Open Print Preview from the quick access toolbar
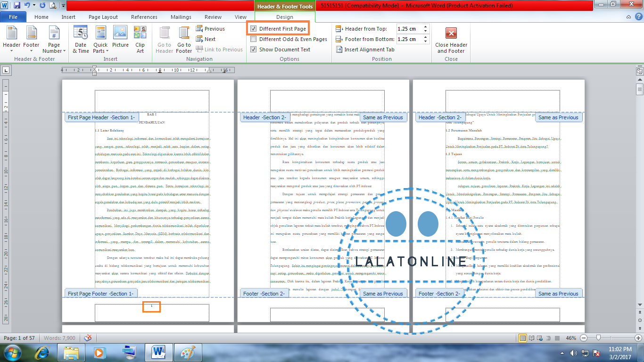The height and width of the screenshot is (362, 644). [x=52, y=5]
